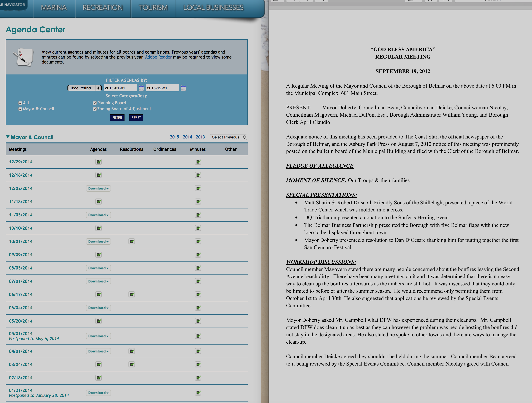Open minutes icon for 11/05/2014 meeting
This screenshot has height=403, width=532.
click(x=198, y=215)
